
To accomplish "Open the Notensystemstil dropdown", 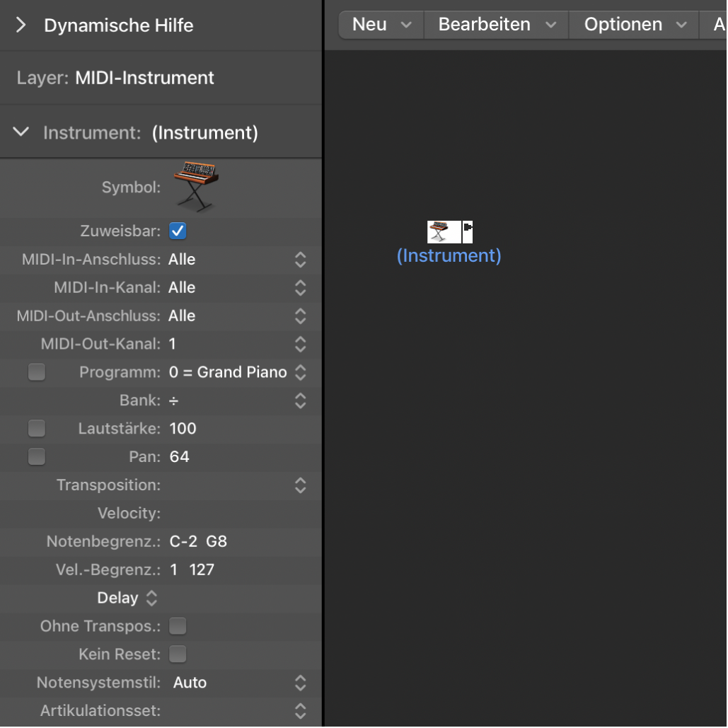I will [x=300, y=683].
